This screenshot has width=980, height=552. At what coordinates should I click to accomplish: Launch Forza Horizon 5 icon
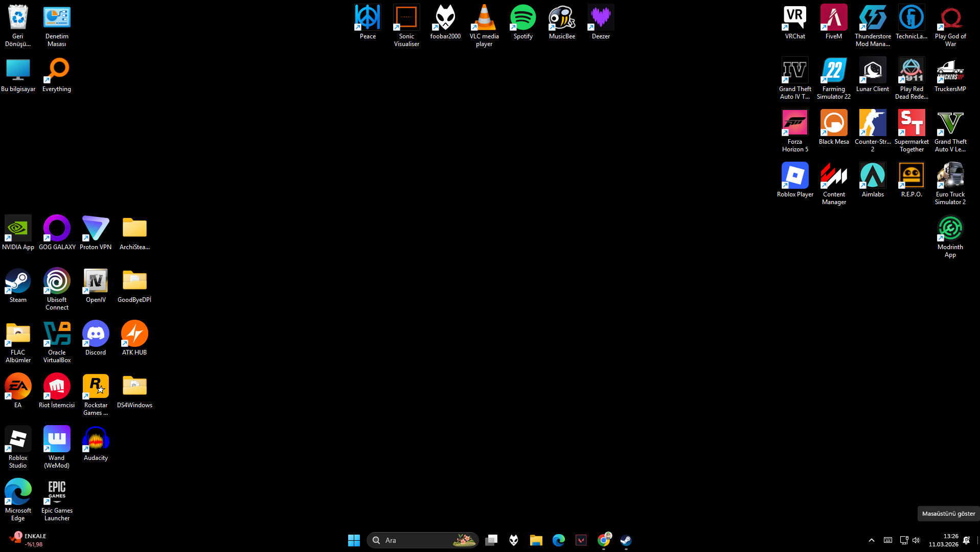pyautogui.click(x=795, y=130)
